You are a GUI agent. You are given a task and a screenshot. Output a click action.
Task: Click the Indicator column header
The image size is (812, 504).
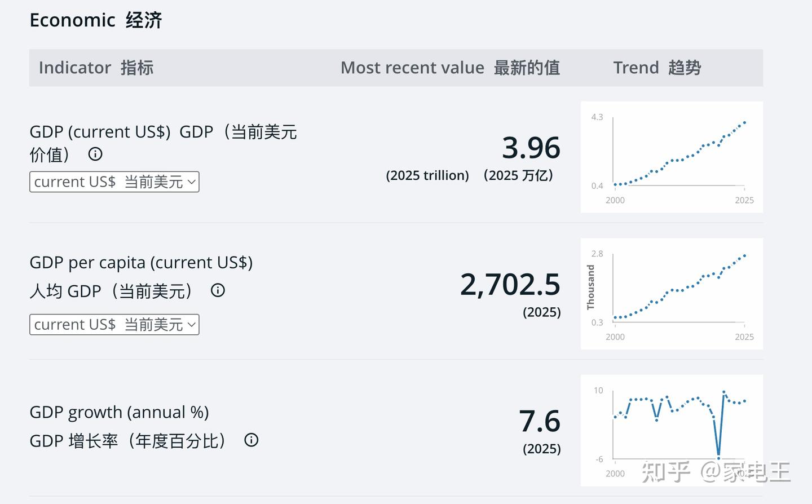[x=96, y=68]
